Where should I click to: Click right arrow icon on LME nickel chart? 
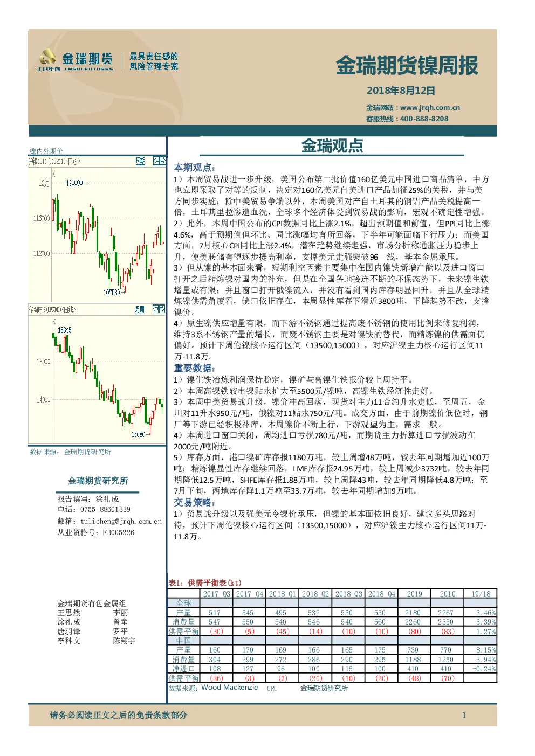(162, 309)
